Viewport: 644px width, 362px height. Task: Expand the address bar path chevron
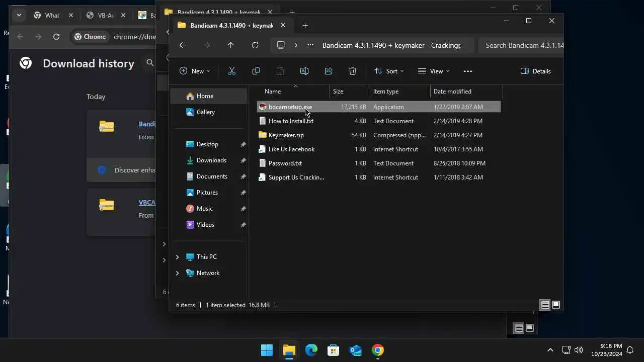tap(296, 45)
